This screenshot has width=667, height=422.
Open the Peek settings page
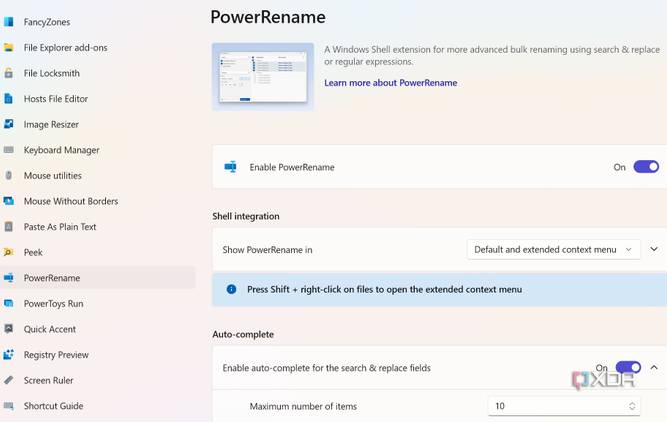[x=33, y=252]
